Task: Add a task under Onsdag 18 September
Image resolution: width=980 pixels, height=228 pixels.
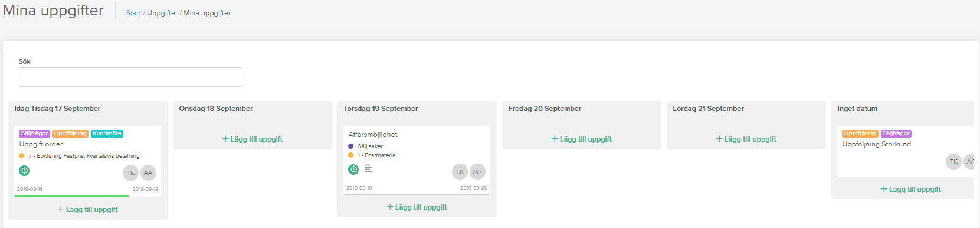Action: [252, 139]
